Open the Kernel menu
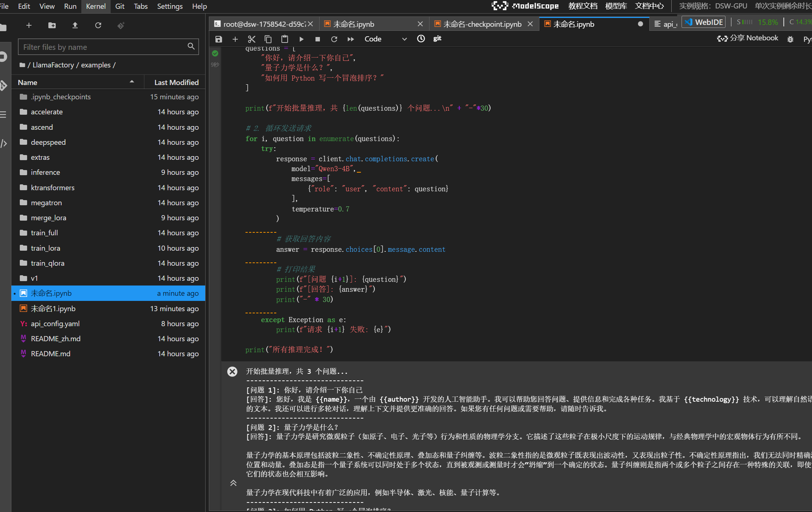This screenshot has width=812, height=512. coord(96,6)
